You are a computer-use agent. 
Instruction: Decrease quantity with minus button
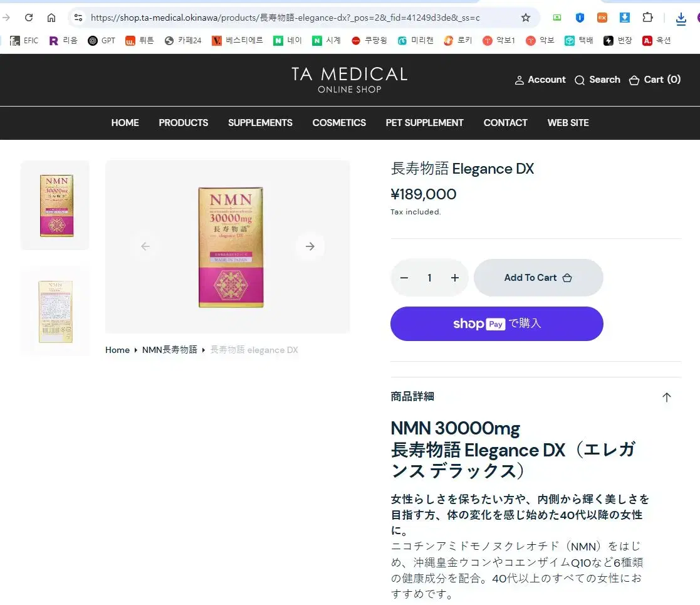(x=404, y=278)
